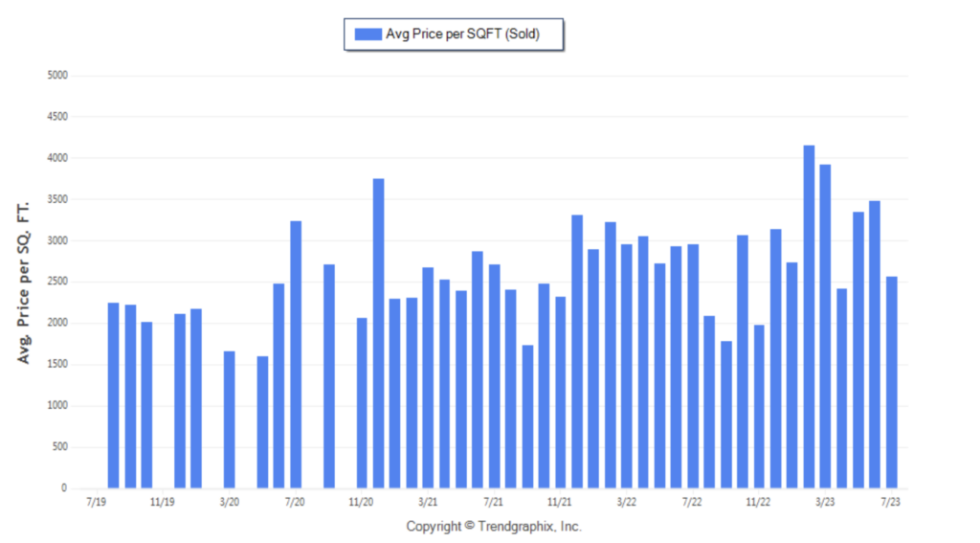This screenshot has width=980, height=543.
Task: Click the last bar at 7/23
Action: tap(892, 382)
